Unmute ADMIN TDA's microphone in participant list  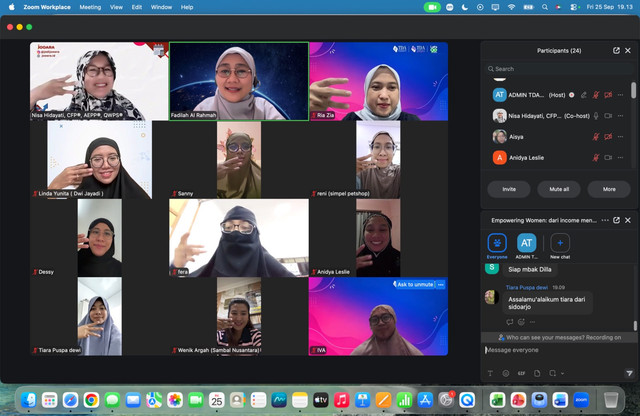596,95
